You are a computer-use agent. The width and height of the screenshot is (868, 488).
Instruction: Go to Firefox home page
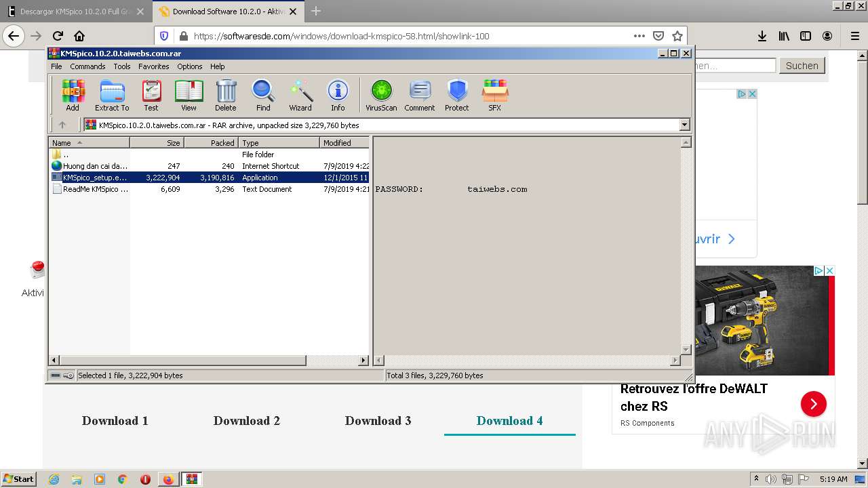79,36
